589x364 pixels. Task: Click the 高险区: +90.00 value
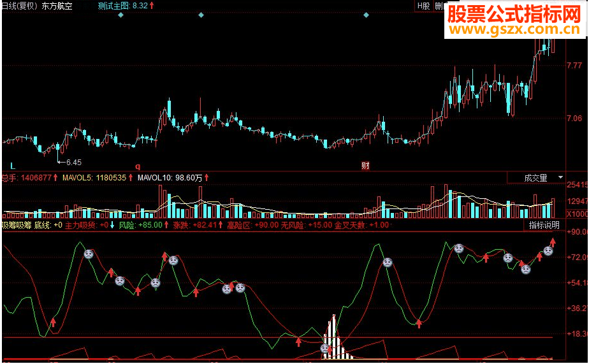point(253,226)
